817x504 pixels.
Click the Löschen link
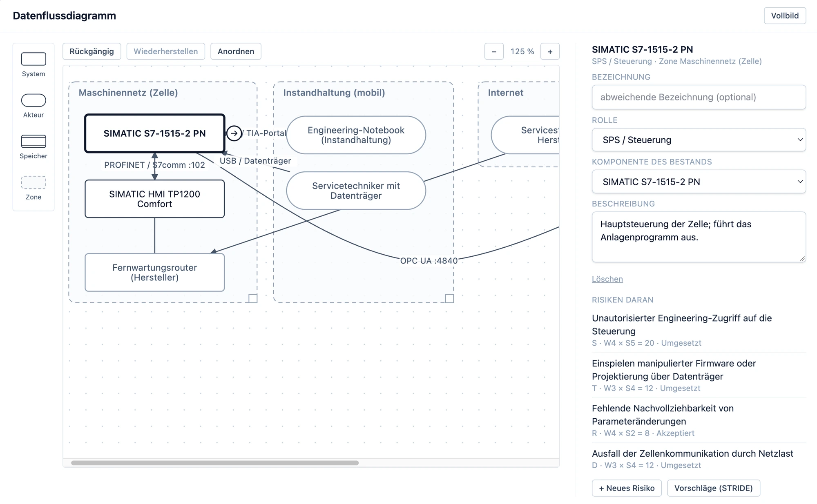(x=607, y=279)
